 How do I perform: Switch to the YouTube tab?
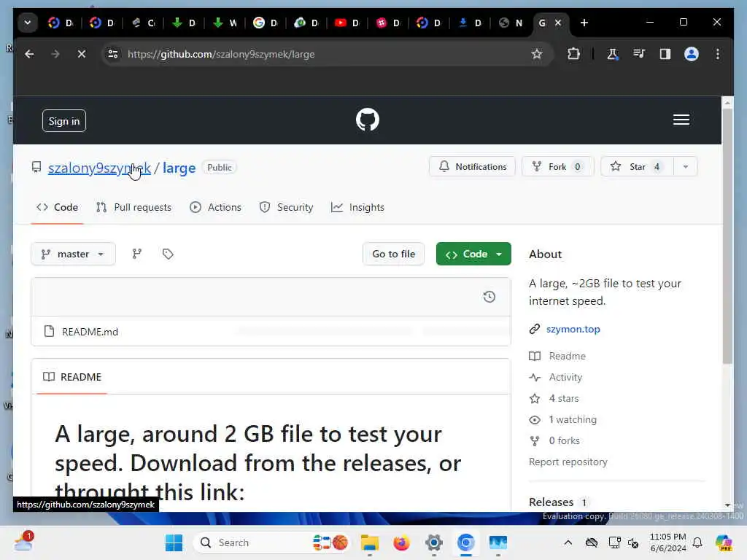coord(346,23)
